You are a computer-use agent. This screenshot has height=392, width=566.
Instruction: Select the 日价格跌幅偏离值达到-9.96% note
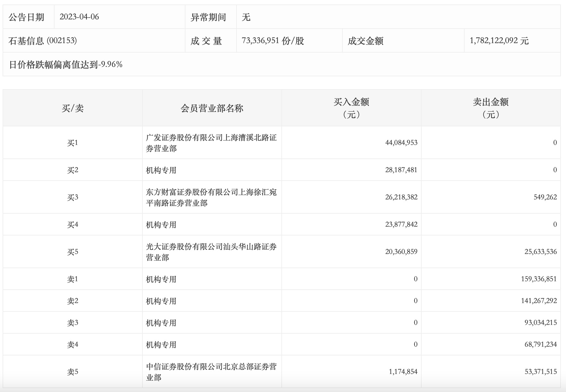pyautogui.click(x=66, y=64)
